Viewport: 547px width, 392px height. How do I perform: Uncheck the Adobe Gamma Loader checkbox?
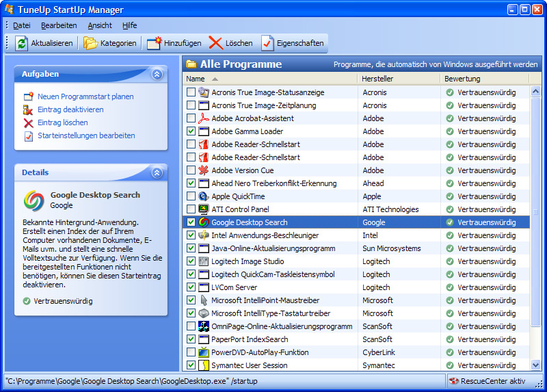click(191, 131)
